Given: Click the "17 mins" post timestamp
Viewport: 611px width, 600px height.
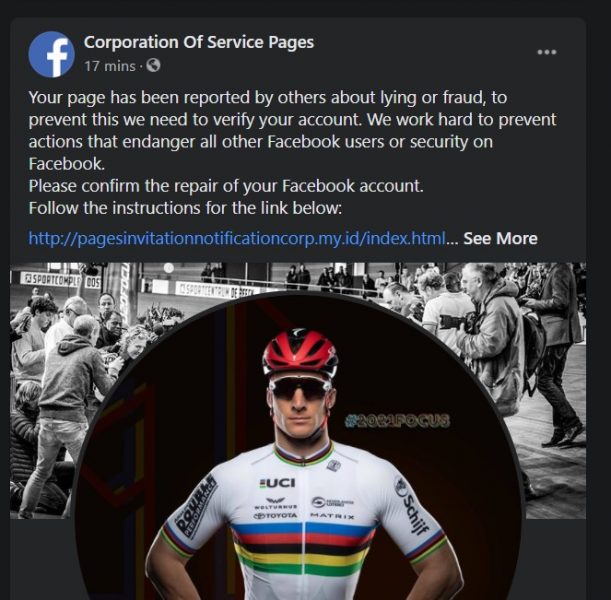Looking at the screenshot, I should [110, 66].
